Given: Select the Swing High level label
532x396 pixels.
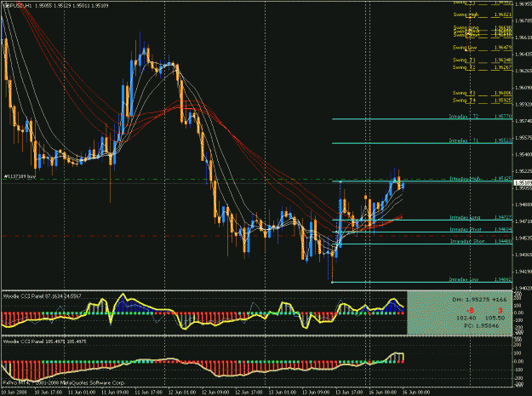Looking at the screenshot, I should coord(466,14).
